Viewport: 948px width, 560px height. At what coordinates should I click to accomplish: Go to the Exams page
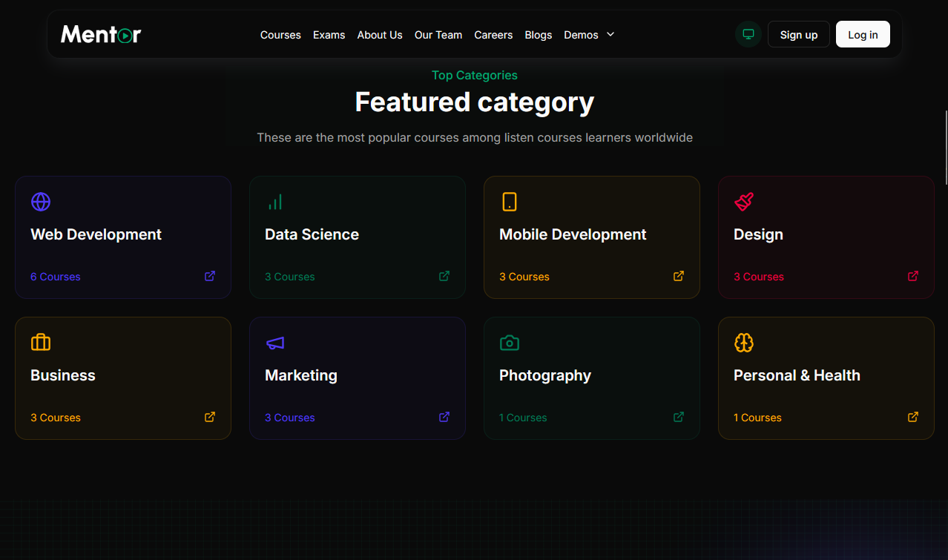pyautogui.click(x=329, y=35)
